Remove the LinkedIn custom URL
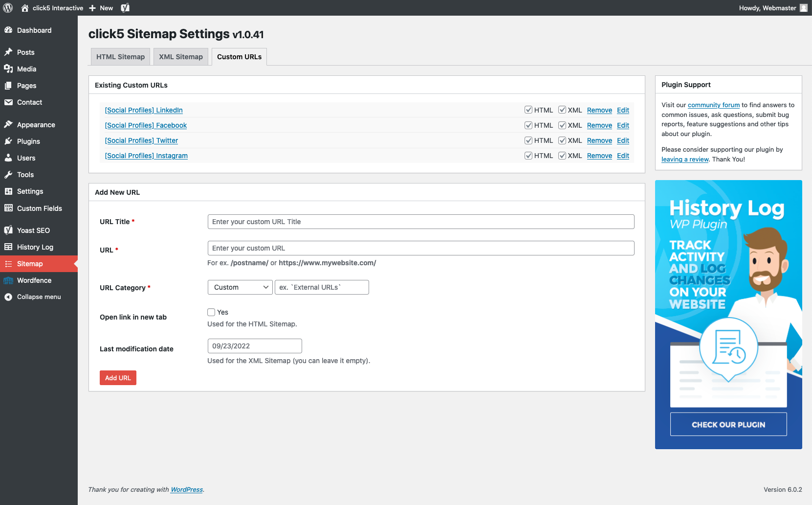This screenshot has width=812, height=505. 599,110
